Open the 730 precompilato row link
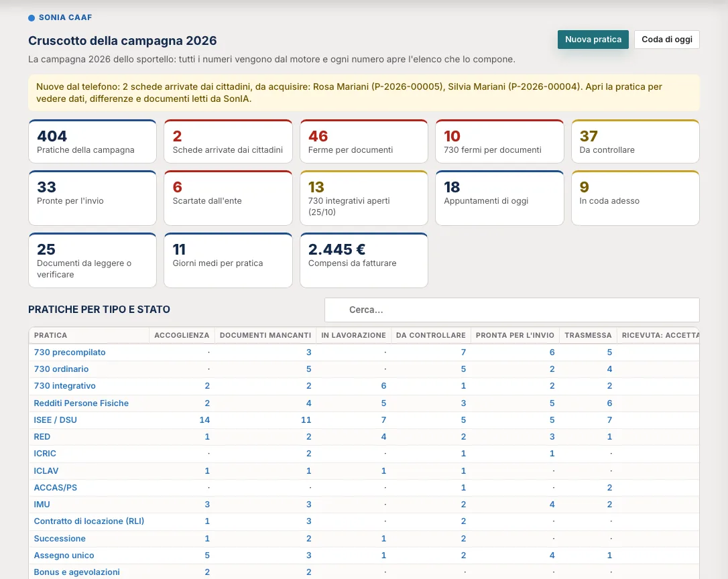 [x=70, y=352]
